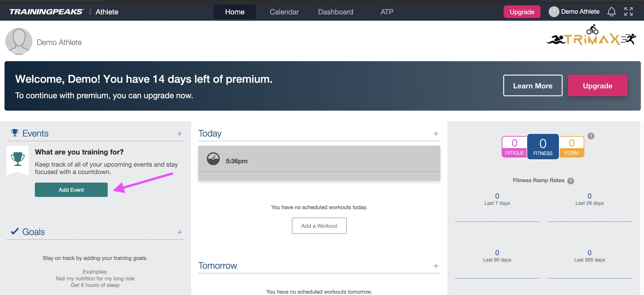644x295 pixels.
Task: Open the Dashboard tab
Action: (335, 12)
